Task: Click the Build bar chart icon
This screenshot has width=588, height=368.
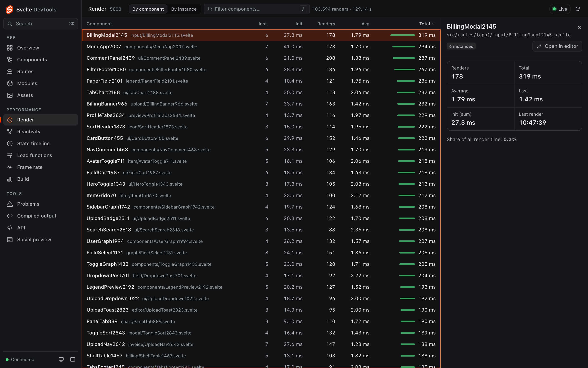Action: coord(10,179)
